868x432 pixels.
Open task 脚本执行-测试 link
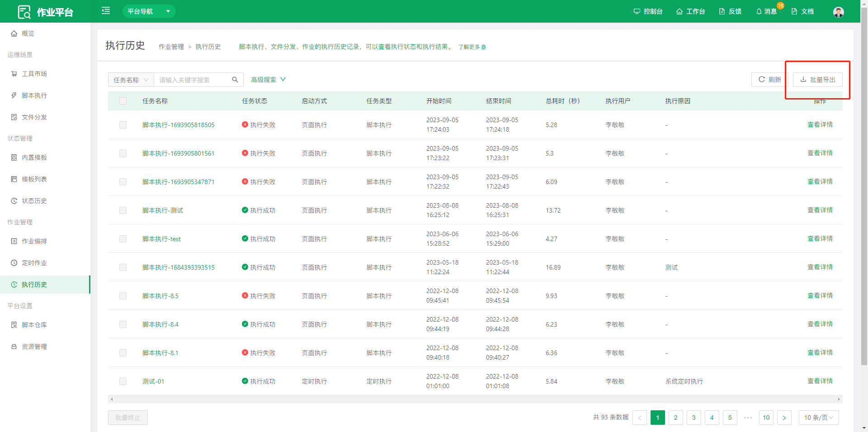(163, 210)
